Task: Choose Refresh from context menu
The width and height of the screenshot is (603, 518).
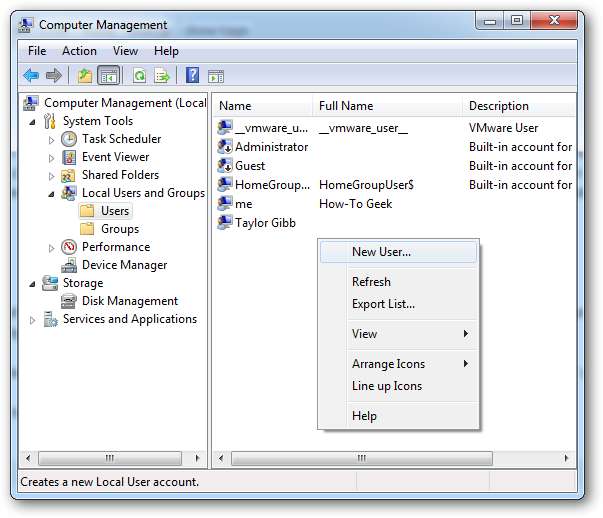Action: tap(398, 282)
